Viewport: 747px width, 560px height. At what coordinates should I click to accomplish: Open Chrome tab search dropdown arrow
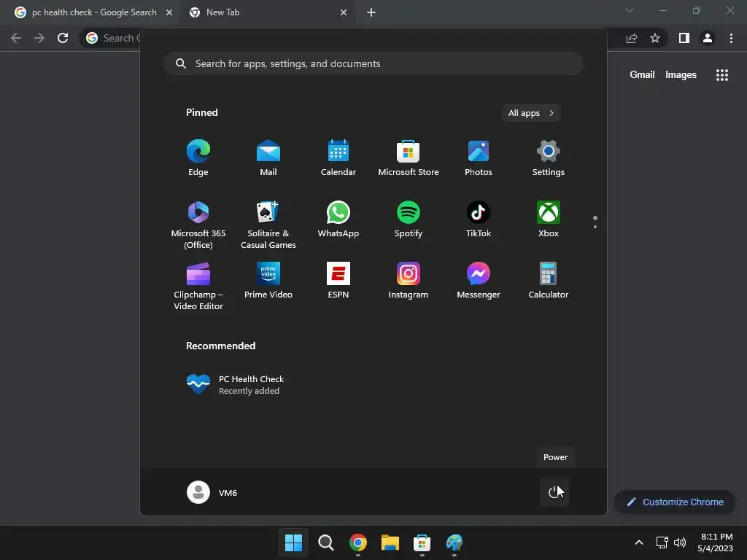tap(630, 10)
